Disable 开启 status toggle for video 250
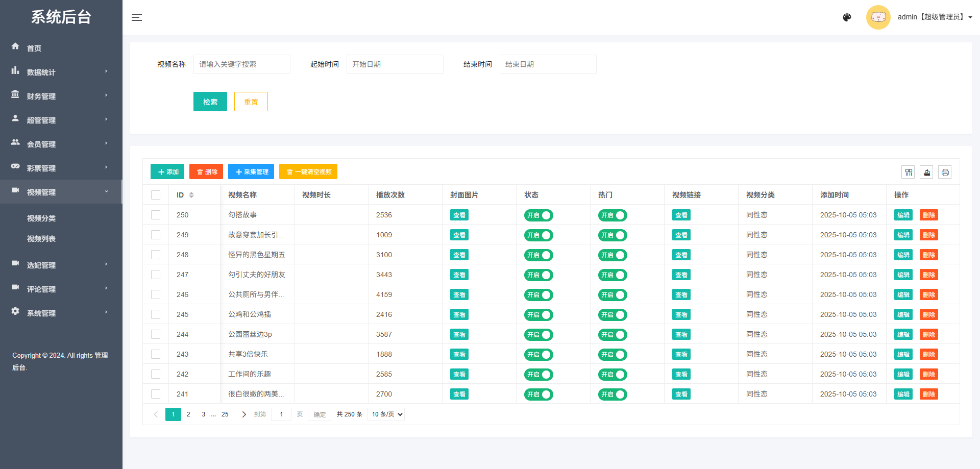The width and height of the screenshot is (980, 469). pos(538,215)
